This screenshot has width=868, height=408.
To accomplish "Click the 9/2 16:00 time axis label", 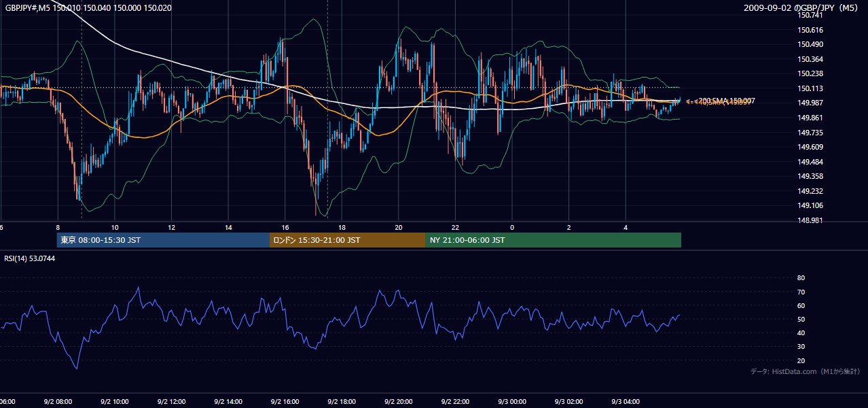I will 285,402.
